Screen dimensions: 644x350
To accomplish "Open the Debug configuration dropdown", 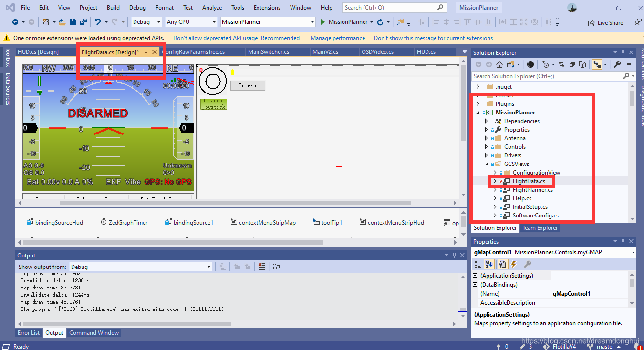I will click(x=146, y=22).
